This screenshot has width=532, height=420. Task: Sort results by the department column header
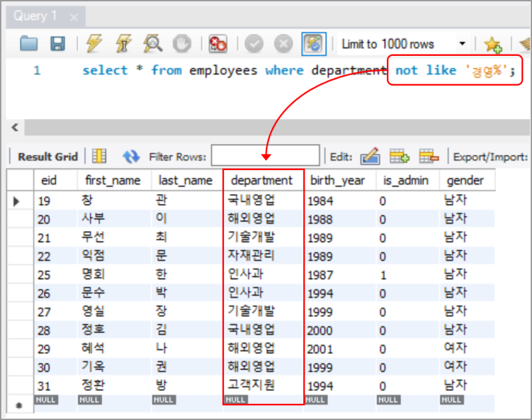(262, 180)
